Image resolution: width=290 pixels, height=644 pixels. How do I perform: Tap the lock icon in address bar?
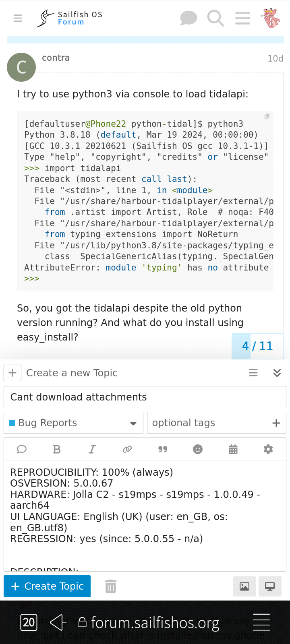coord(82,622)
